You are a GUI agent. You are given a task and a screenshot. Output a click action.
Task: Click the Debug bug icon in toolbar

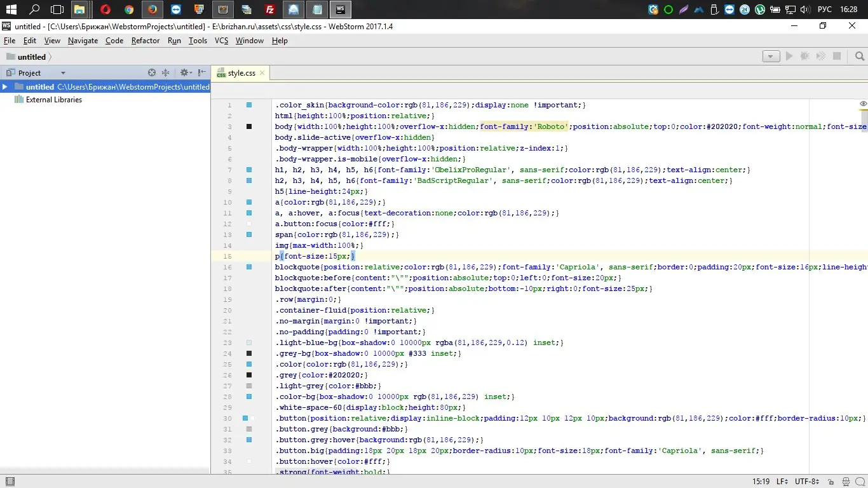click(805, 57)
